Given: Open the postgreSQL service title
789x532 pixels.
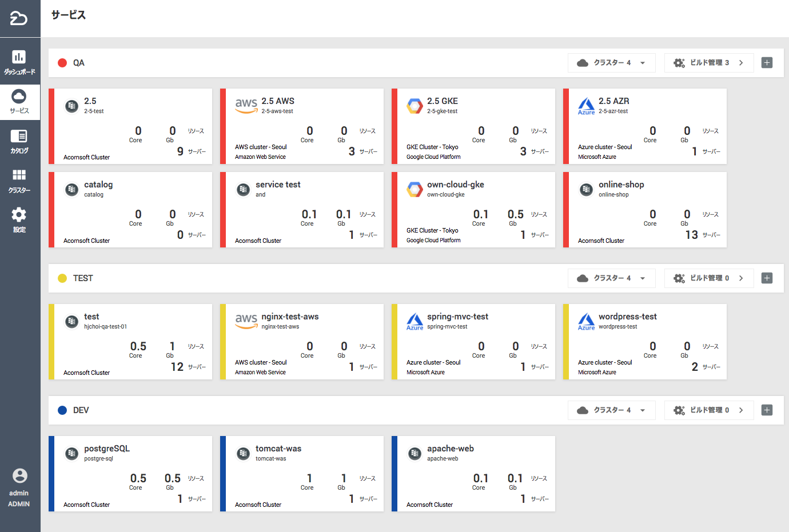Looking at the screenshot, I should tap(107, 449).
